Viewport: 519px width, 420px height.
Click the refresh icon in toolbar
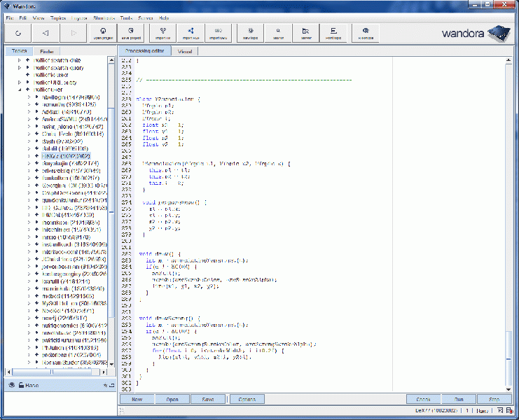(18, 33)
